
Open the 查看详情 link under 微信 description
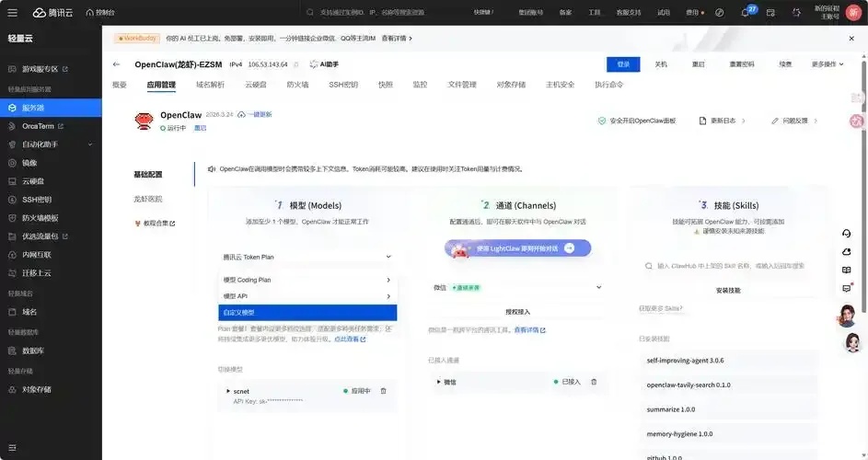click(x=530, y=330)
